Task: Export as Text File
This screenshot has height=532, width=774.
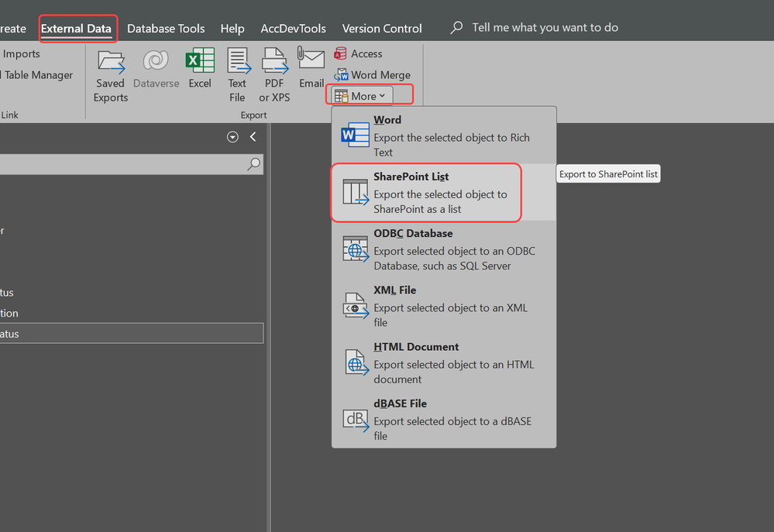Action: point(237,76)
